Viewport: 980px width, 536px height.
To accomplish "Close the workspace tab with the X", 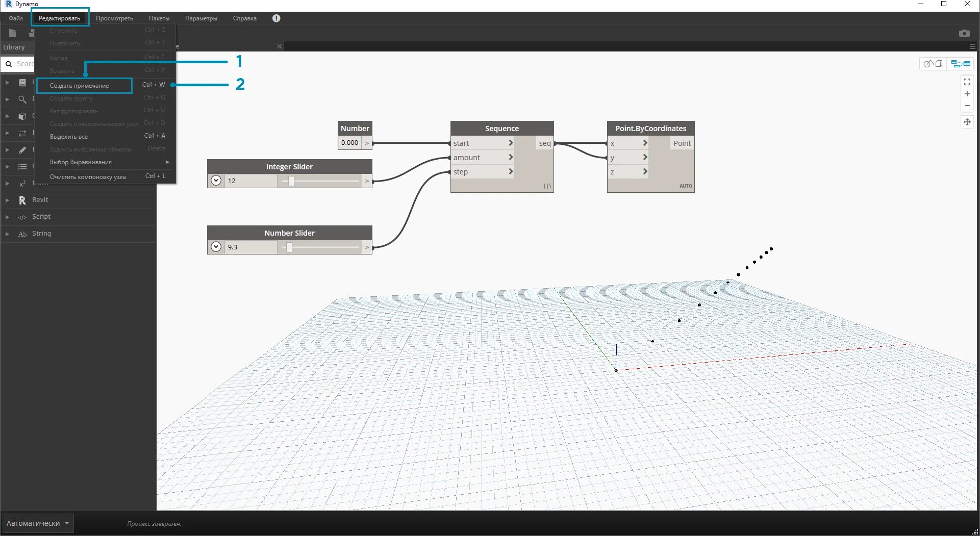I will [x=280, y=46].
